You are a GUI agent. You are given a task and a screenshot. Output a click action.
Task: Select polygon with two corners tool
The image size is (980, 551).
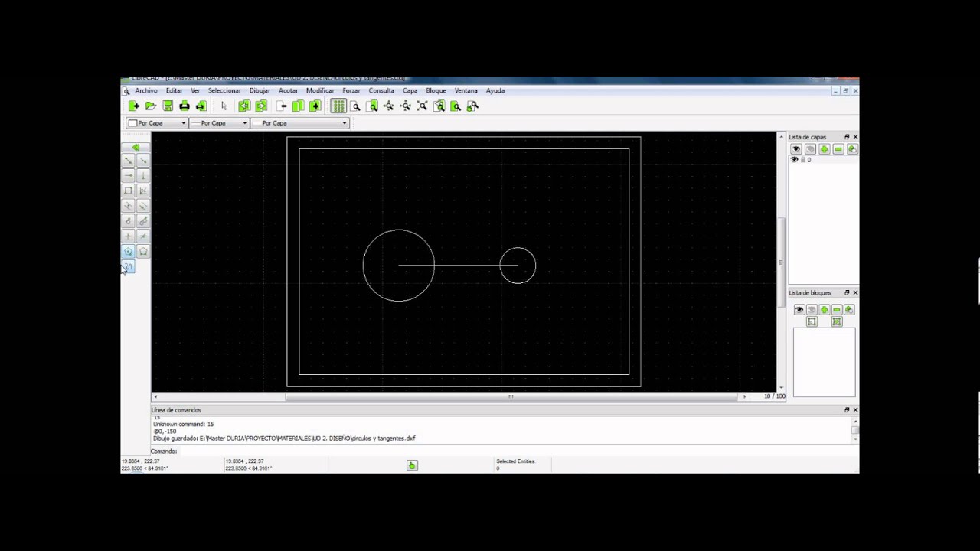143,252
